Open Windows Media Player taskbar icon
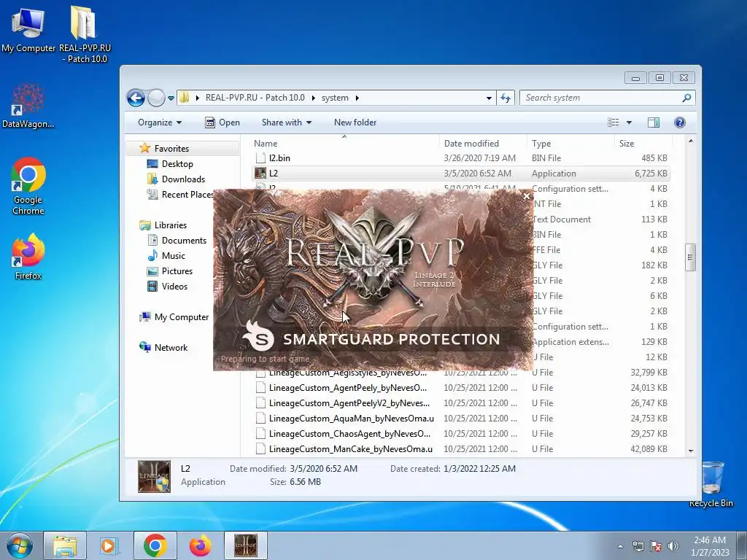The image size is (747, 560). pos(109,545)
